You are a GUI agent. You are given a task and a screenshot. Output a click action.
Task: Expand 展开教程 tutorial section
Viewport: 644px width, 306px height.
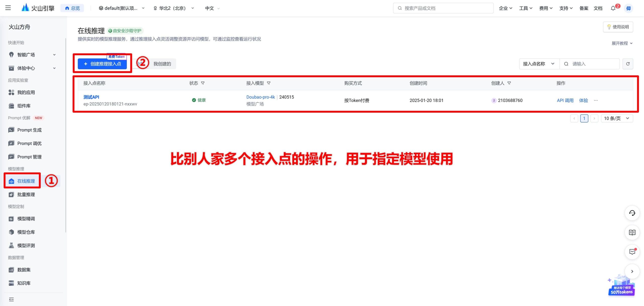coord(622,43)
